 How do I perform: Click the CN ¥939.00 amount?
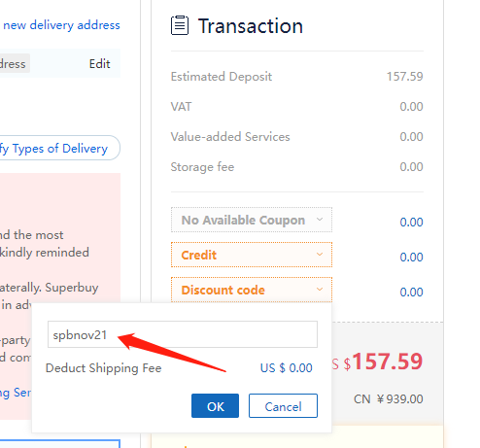pos(389,399)
